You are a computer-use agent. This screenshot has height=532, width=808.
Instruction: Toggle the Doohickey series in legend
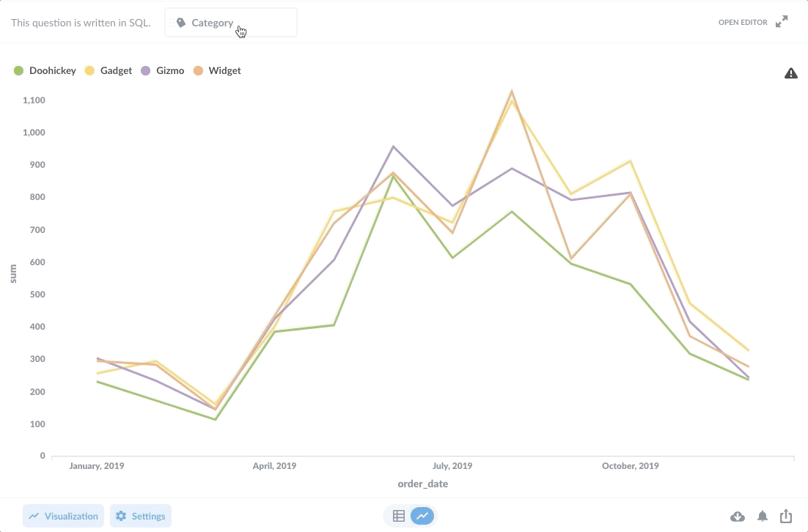(x=52, y=71)
